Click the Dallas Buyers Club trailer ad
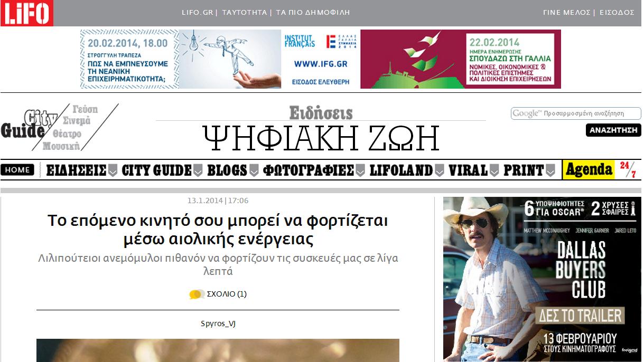Image resolution: width=644 pixels, height=362 pixels. click(x=542, y=279)
